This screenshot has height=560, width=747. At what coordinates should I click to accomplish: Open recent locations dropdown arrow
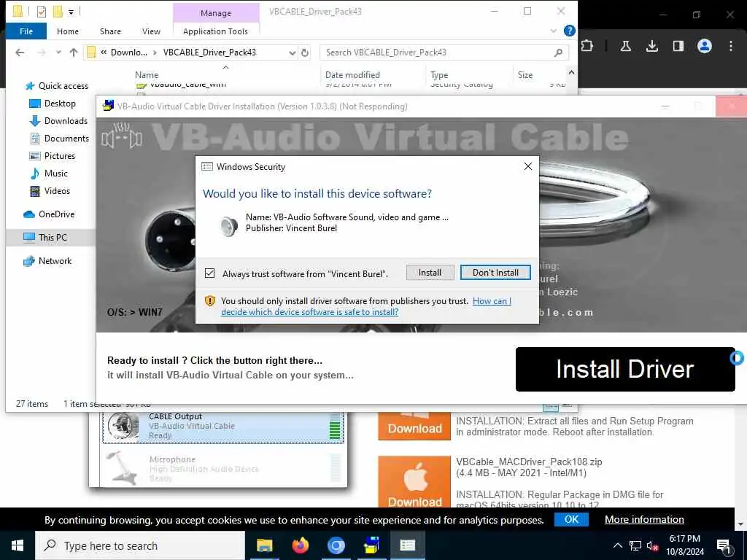[x=58, y=52]
